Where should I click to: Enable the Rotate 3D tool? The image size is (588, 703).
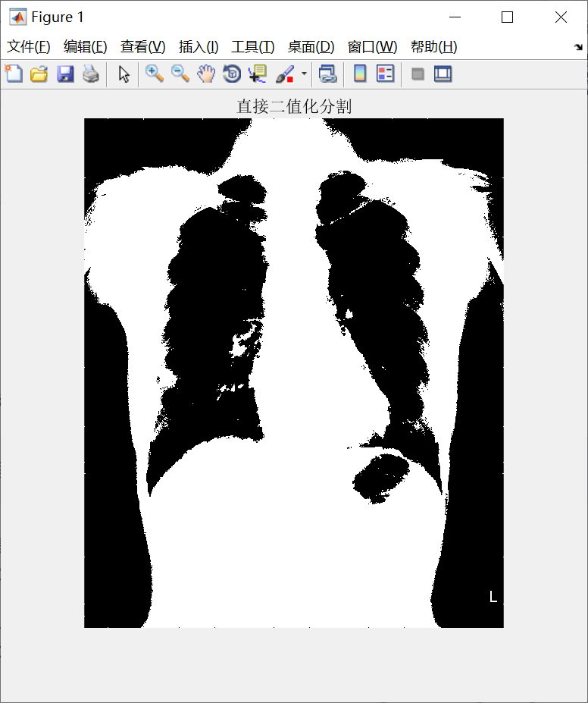tap(232, 74)
